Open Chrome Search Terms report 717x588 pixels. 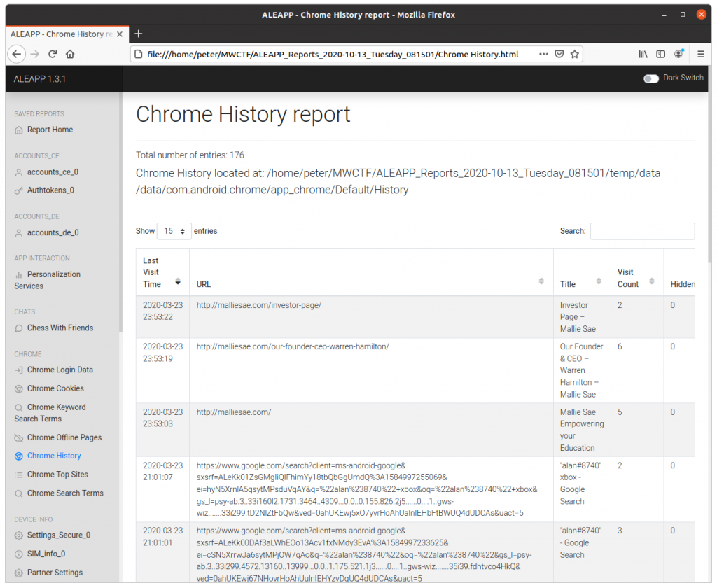(x=65, y=493)
